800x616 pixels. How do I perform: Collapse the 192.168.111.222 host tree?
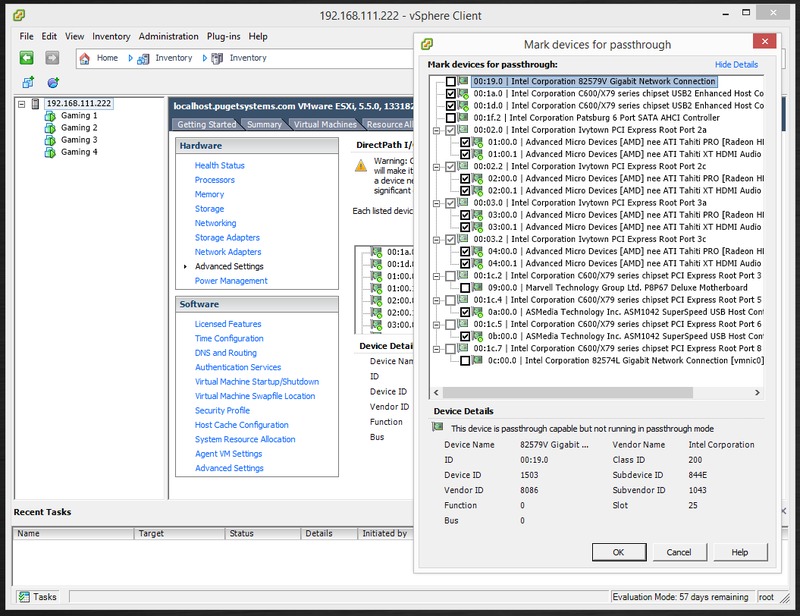tap(22, 104)
